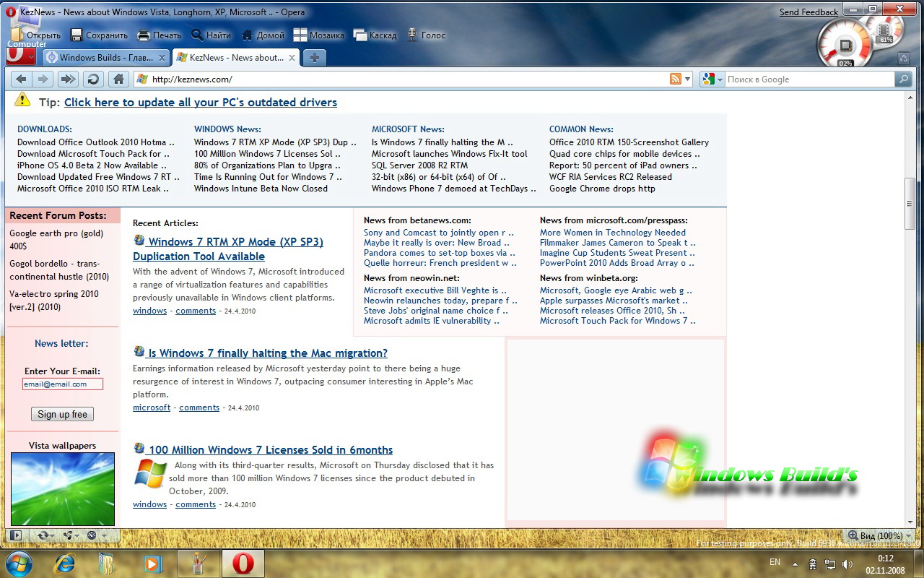The height and width of the screenshot is (578, 924).
Task: Click the Поиск в Google search field
Action: point(808,79)
